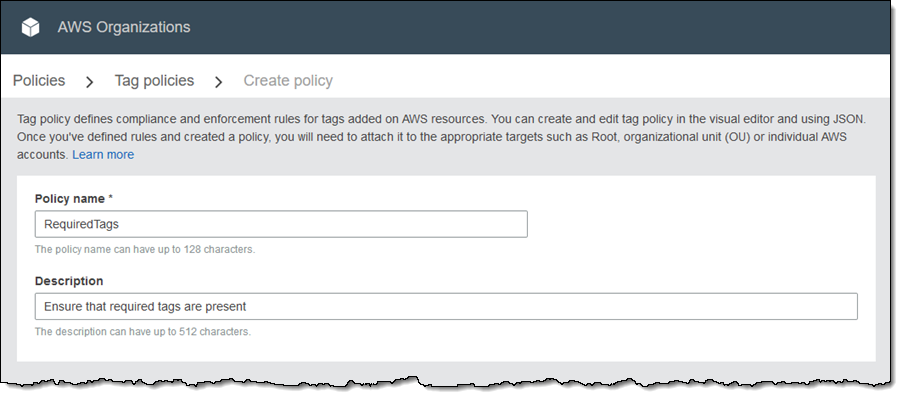Click the Policy name label
This screenshot has width=901, height=397.
point(70,199)
